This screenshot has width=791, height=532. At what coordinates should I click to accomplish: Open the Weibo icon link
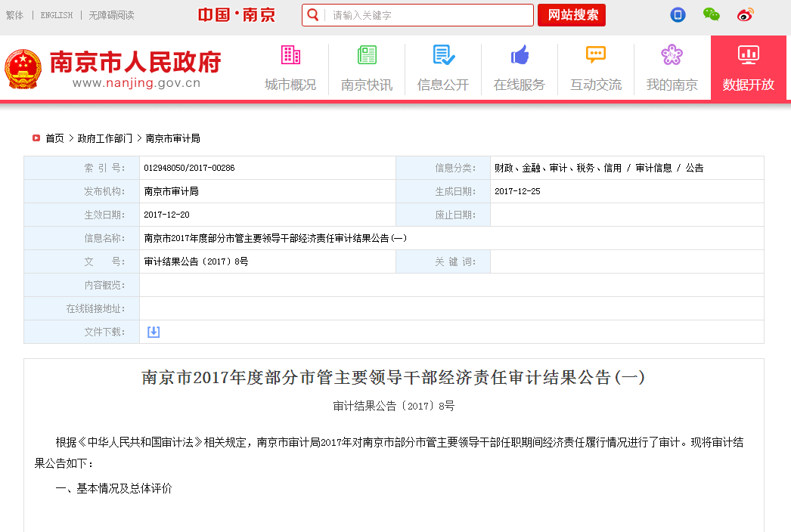(746, 14)
